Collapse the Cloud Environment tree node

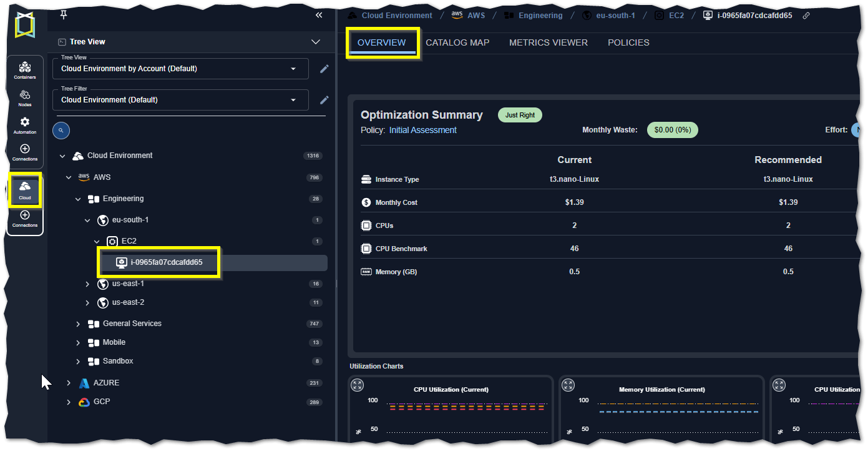tap(62, 156)
